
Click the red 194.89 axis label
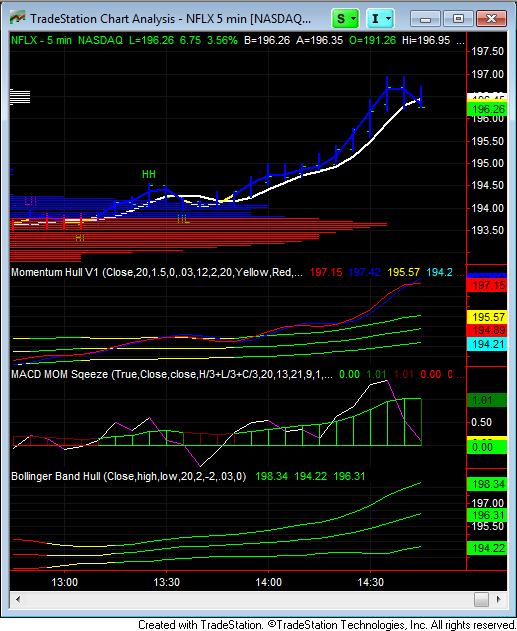488,330
